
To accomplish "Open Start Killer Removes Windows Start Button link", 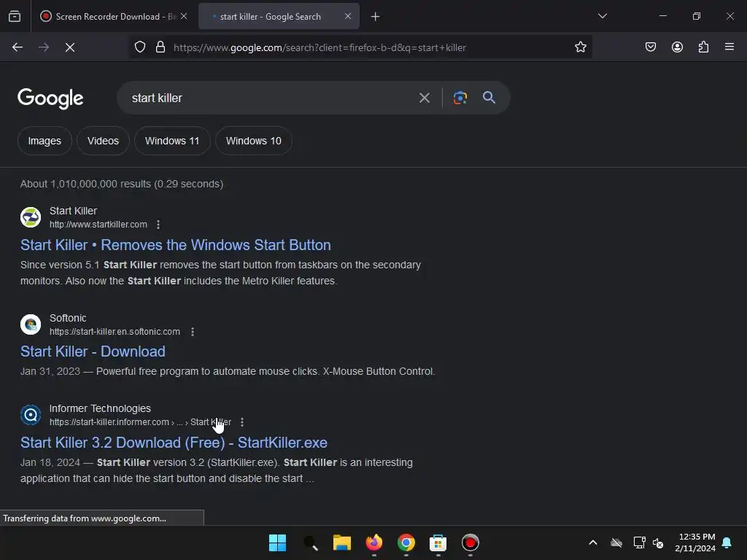I will coord(175,245).
